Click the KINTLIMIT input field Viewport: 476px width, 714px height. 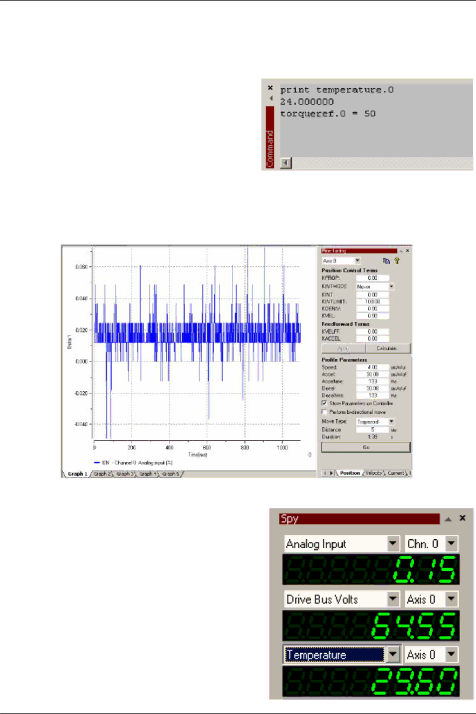373,301
